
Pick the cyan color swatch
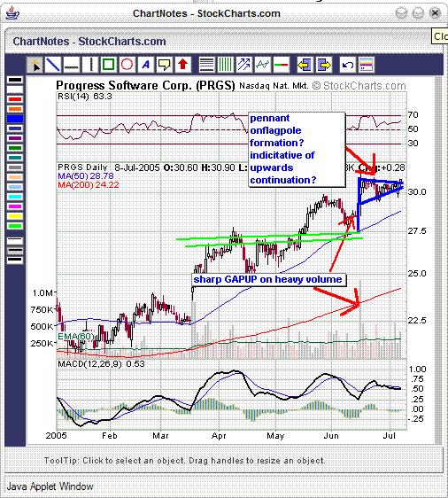click(15, 197)
